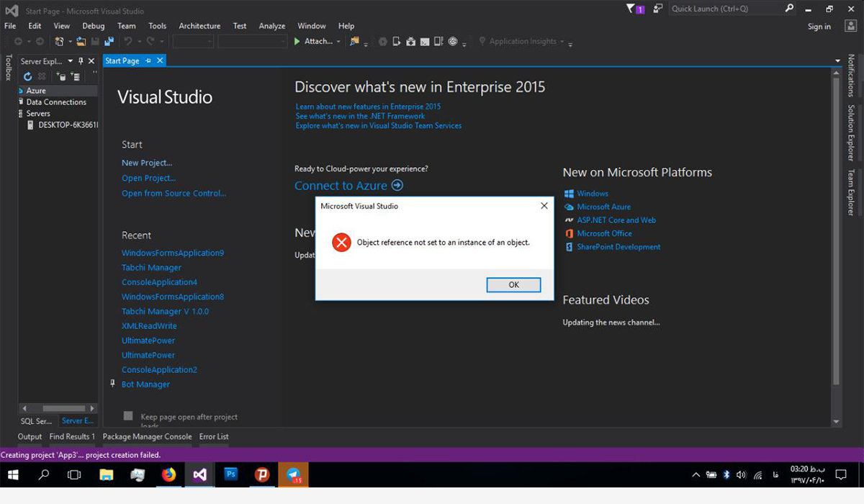
Task: Open recent project XMLReadWrite
Action: (x=149, y=325)
